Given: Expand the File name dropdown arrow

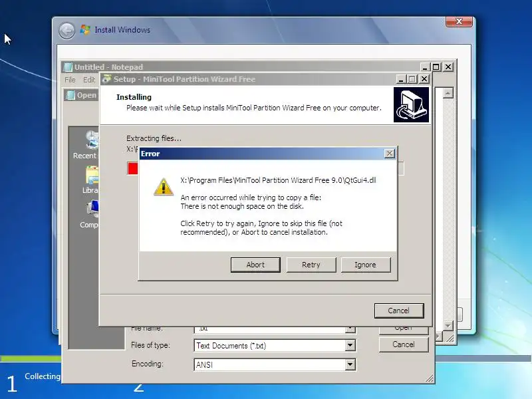Looking at the screenshot, I should (350, 329).
